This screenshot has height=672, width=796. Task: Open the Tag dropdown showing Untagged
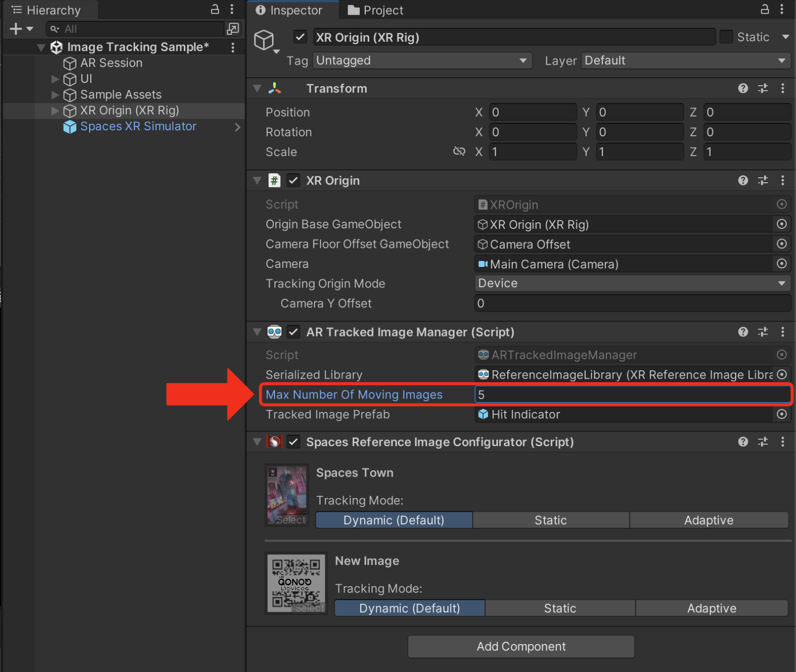[x=422, y=61]
